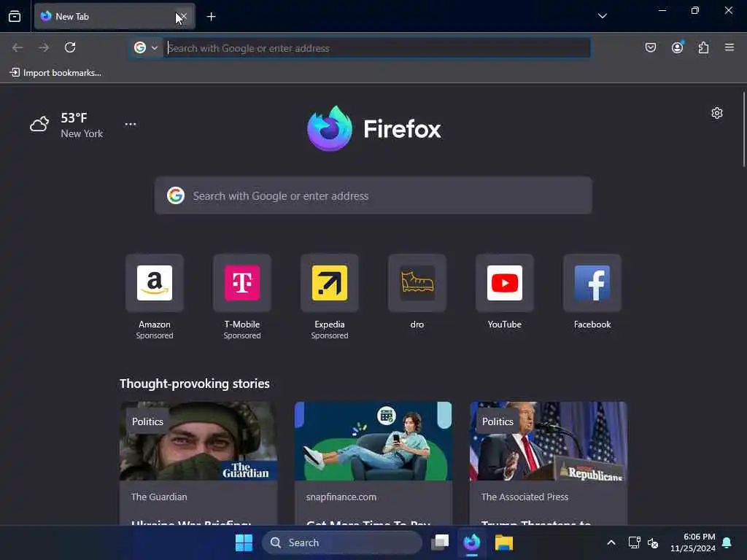This screenshot has width=747, height=560.
Task: Open muted volume tray icon
Action: (653, 542)
